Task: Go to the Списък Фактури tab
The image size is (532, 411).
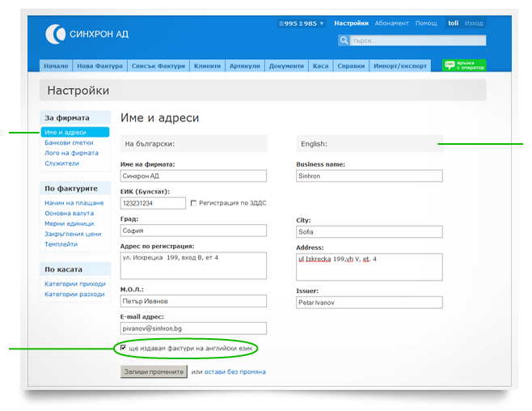Action: [x=158, y=66]
